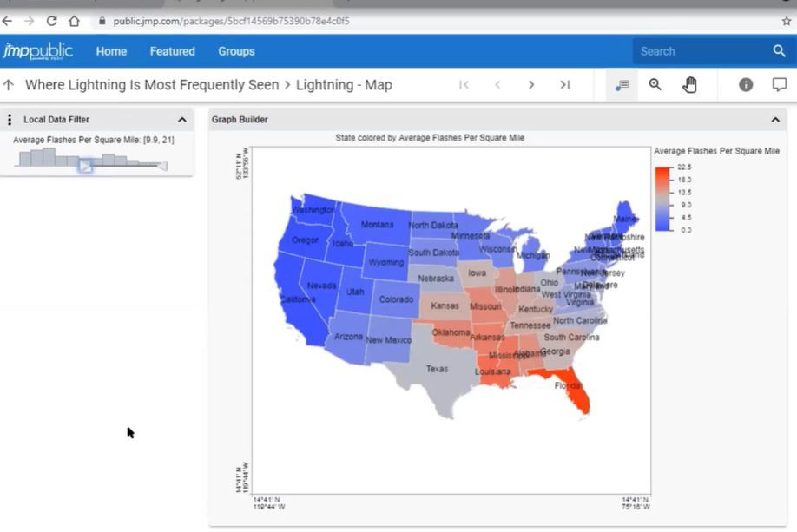
Task: Collapse the Graph Builder panel
Action: pyautogui.click(x=775, y=119)
